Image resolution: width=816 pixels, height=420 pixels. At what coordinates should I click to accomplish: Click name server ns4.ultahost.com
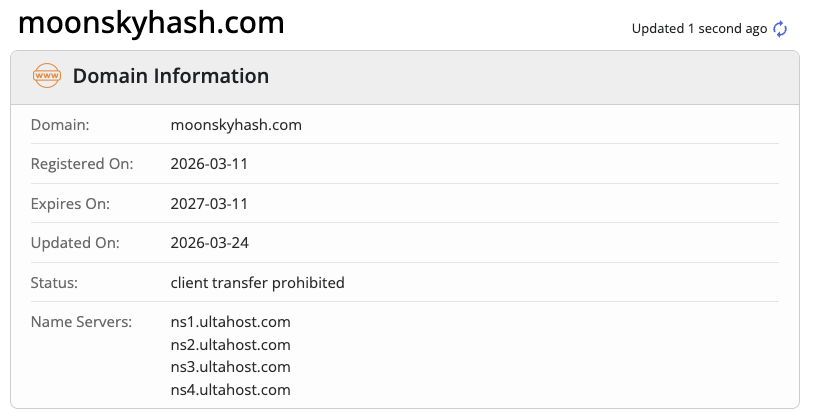(x=231, y=390)
